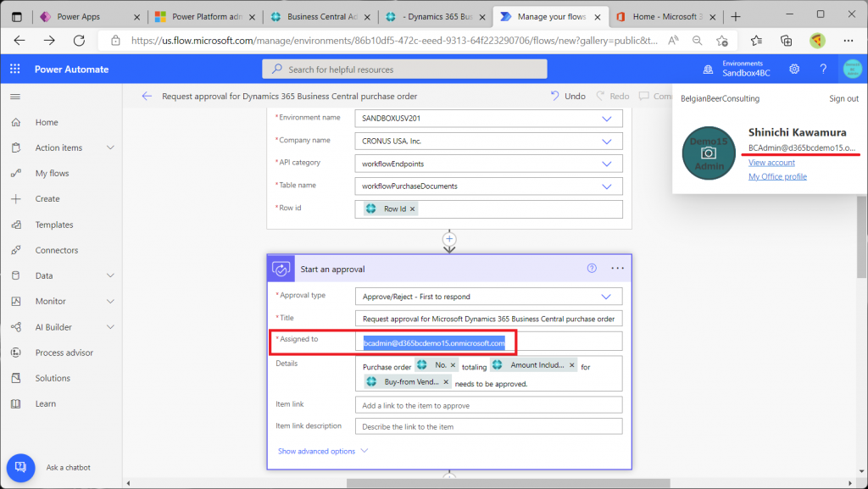Expand Data chevron in the sidebar

click(111, 275)
